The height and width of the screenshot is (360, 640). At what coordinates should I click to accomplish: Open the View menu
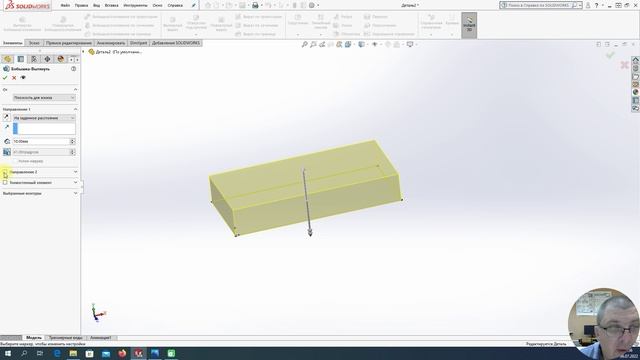96,6
